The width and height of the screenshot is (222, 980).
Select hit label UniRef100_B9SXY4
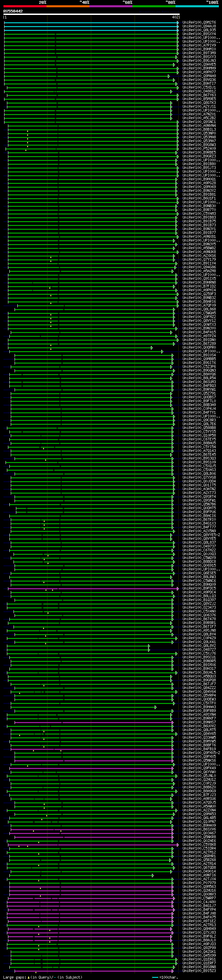click(x=199, y=34)
